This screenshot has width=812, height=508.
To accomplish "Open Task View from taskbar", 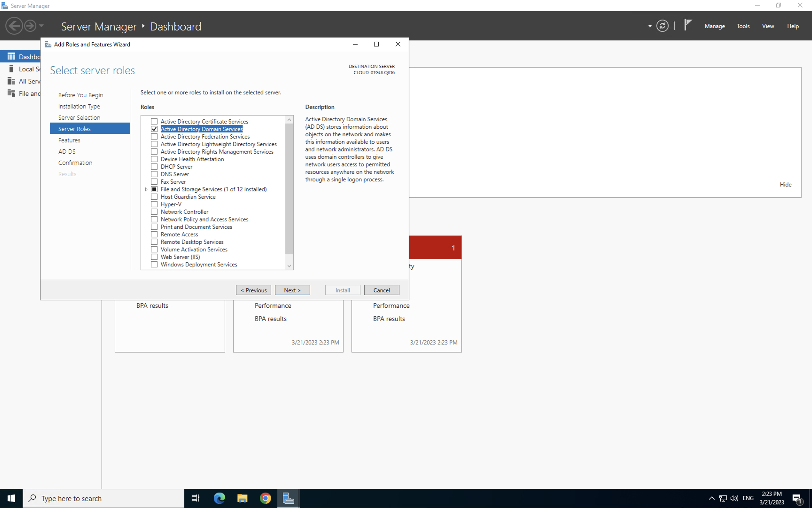I will point(195,498).
